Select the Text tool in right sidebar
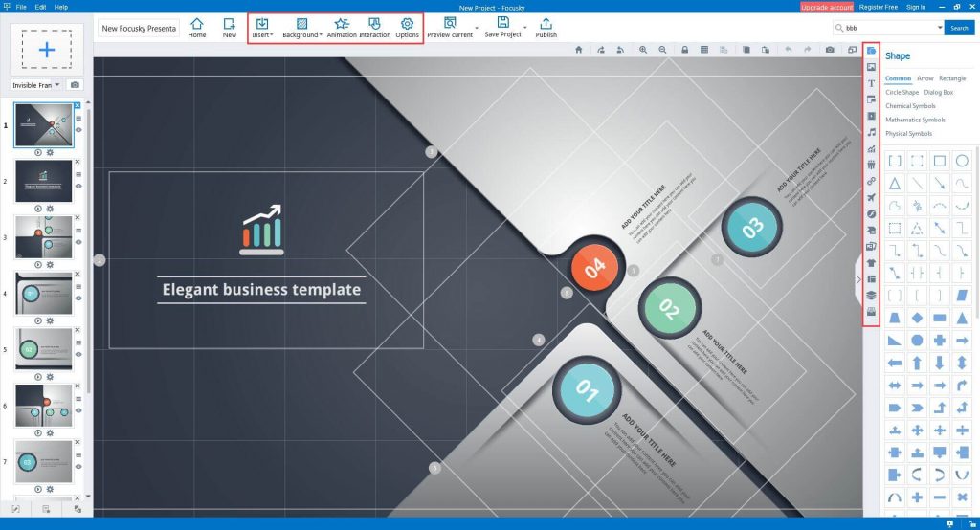980x530 pixels. tap(871, 83)
